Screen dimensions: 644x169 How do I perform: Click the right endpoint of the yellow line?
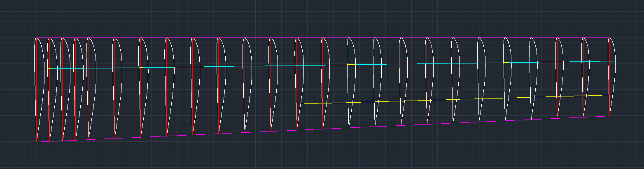tap(609, 95)
